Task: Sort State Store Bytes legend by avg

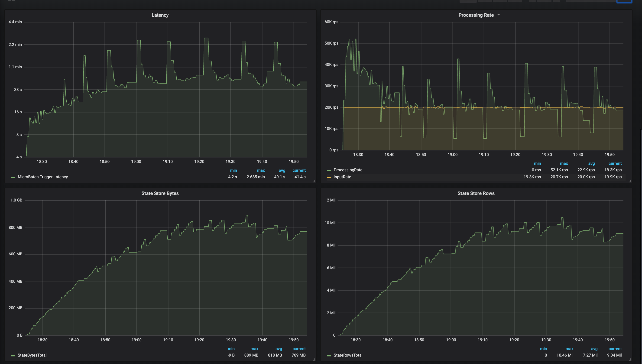Action: pyautogui.click(x=279, y=348)
